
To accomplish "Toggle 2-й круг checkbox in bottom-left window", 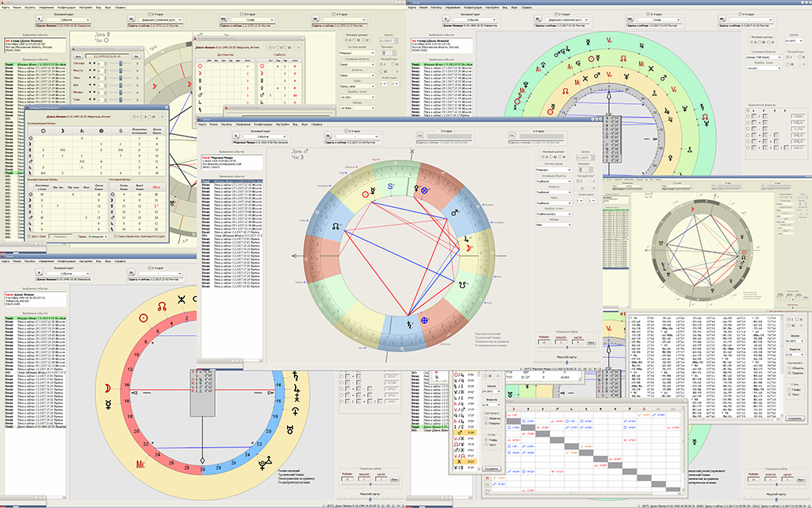I will coord(149,268).
